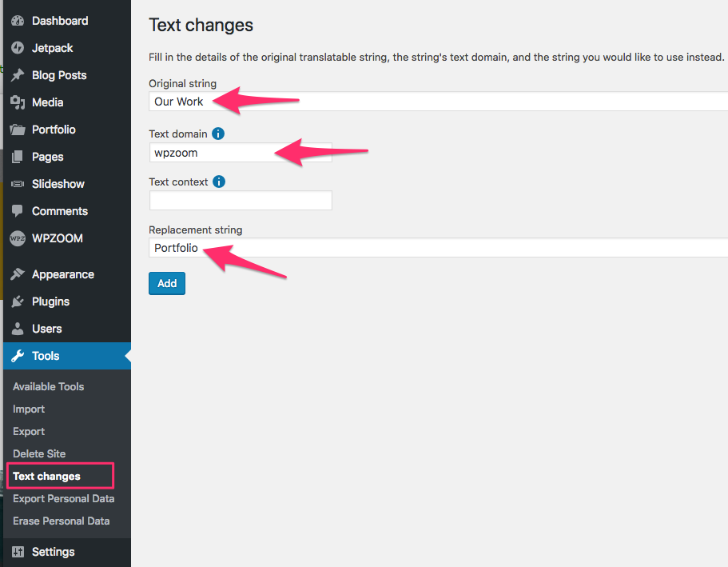Open Export Personal Data link
Image resolution: width=728 pixels, height=567 pixels.
point(64,499)
